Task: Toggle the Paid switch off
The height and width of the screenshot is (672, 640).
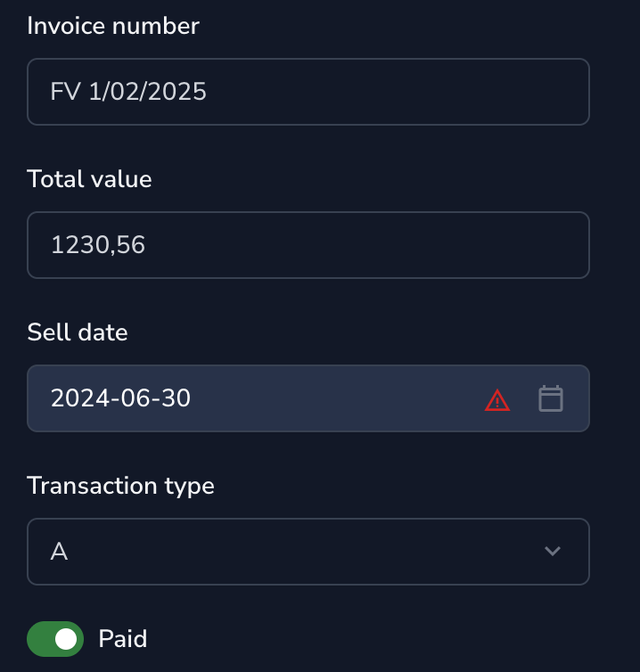Action: pyautogui.click(x=55, y=638)
